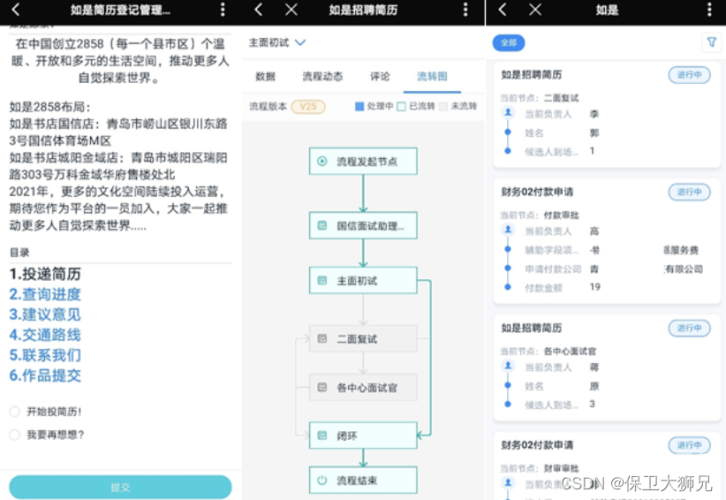This screenshot has height=500, width=726.
Task: Click the 1.投递简历 heading
Action: [45, 274]
